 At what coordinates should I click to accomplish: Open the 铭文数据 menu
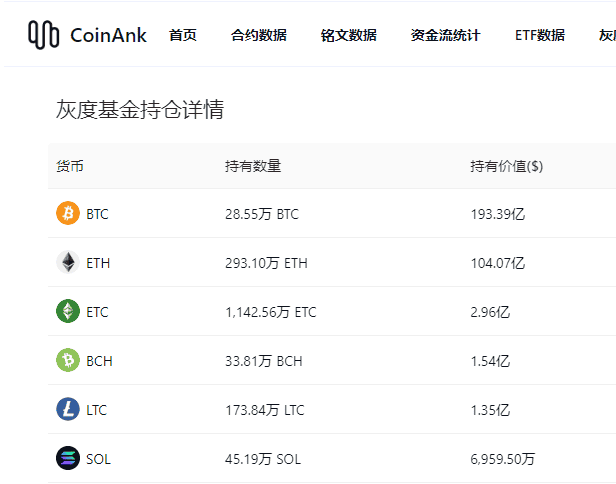click(349, 35)
